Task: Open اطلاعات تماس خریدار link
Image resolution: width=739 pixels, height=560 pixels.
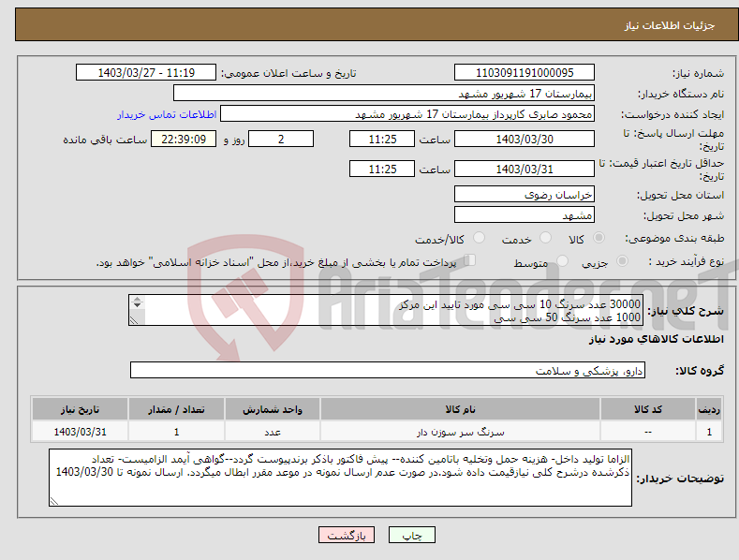Action: point(167,114)
